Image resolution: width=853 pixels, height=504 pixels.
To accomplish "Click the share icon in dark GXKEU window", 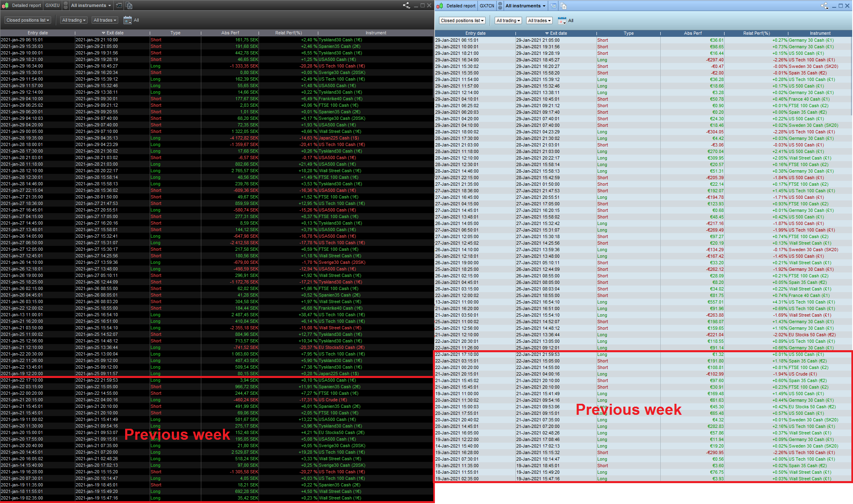I will (x=406, y=5).
